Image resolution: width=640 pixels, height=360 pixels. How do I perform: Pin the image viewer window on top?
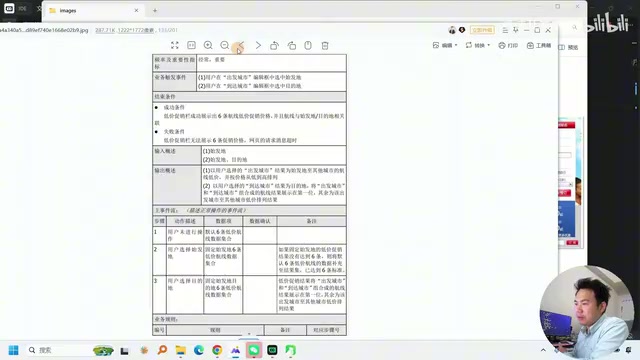click(516, 30)
